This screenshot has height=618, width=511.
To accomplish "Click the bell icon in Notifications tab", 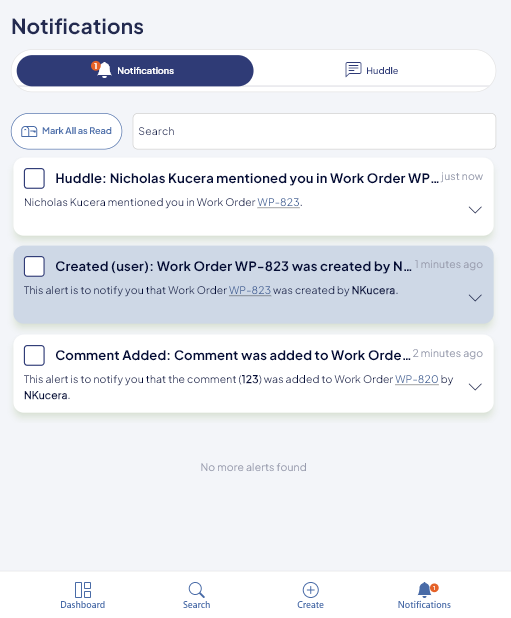I will (104, 70).
